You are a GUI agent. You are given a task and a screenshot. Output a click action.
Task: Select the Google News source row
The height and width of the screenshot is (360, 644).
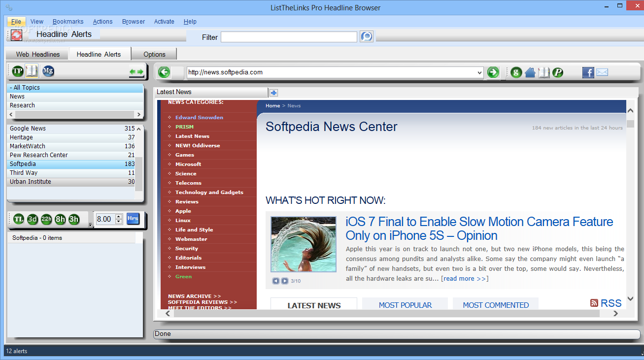tap(71, 129)
